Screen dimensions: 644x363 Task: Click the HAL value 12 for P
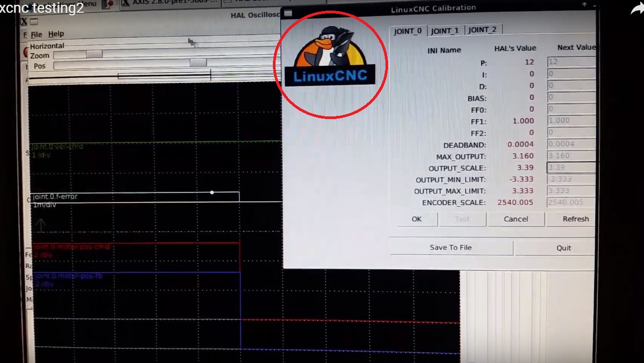click(529, 62)
